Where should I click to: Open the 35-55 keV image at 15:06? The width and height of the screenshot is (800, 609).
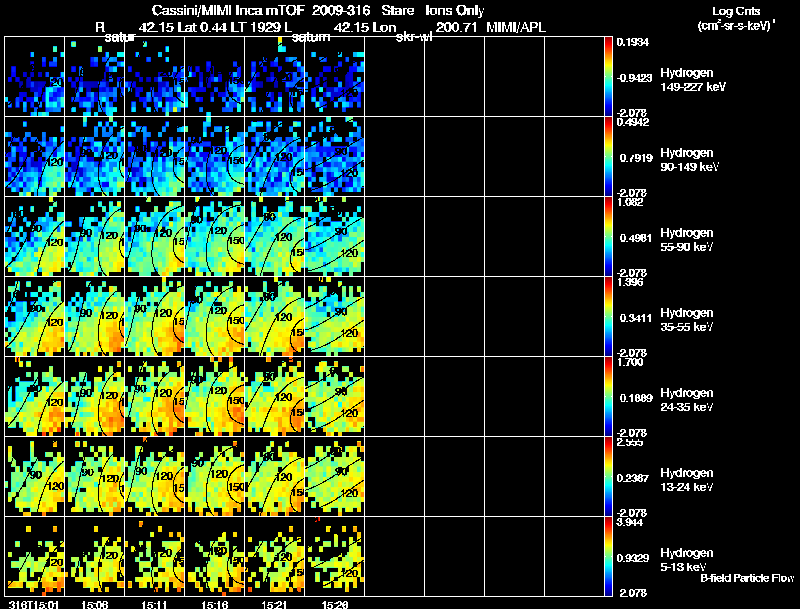[x=94, y=317]
